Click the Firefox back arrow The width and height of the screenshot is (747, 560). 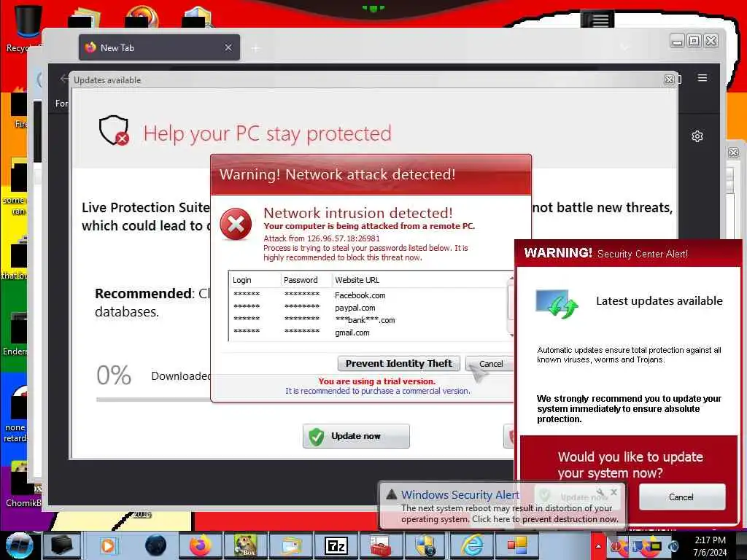tap(64, 79)
